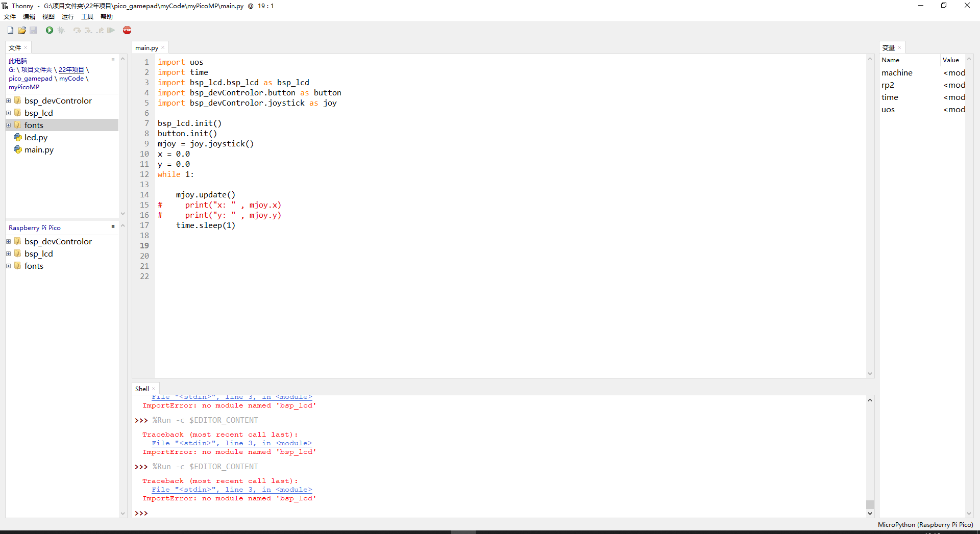Select the 变量 variables tab
The width and height of the screenshot is (980, 534).
tap(889, 48)
